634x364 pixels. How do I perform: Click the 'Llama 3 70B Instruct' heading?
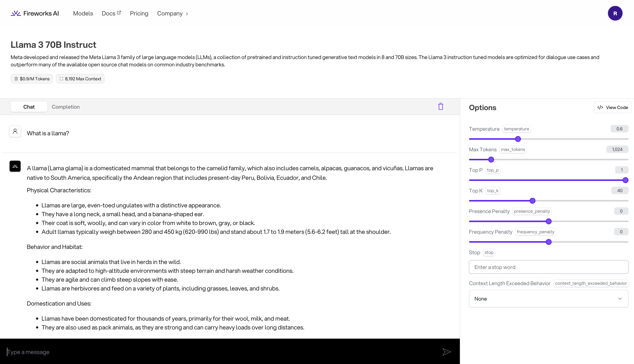pos(53,44)
